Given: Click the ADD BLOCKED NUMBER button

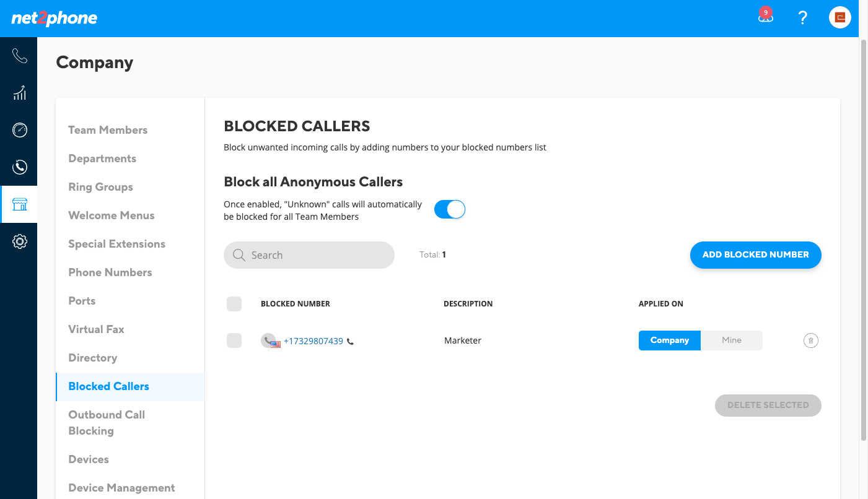Looking at the screenshot, I should point(756,255).
